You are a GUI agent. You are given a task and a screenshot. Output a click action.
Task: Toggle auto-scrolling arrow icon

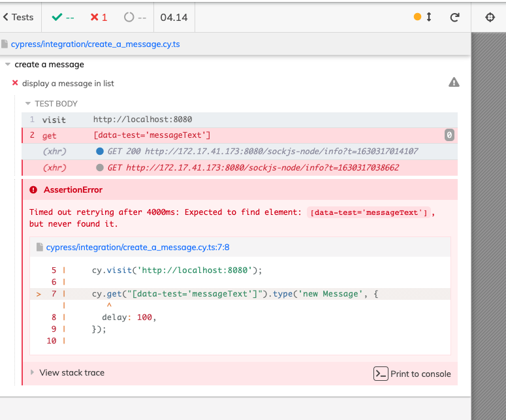[429, 17]
